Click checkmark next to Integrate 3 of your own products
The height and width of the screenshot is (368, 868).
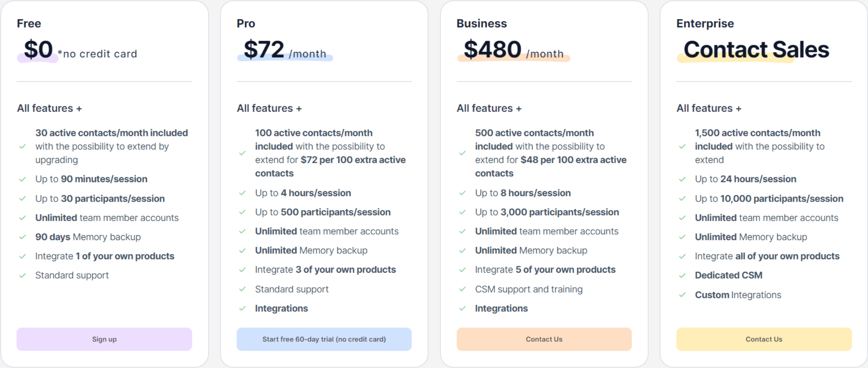click(242, 270)
